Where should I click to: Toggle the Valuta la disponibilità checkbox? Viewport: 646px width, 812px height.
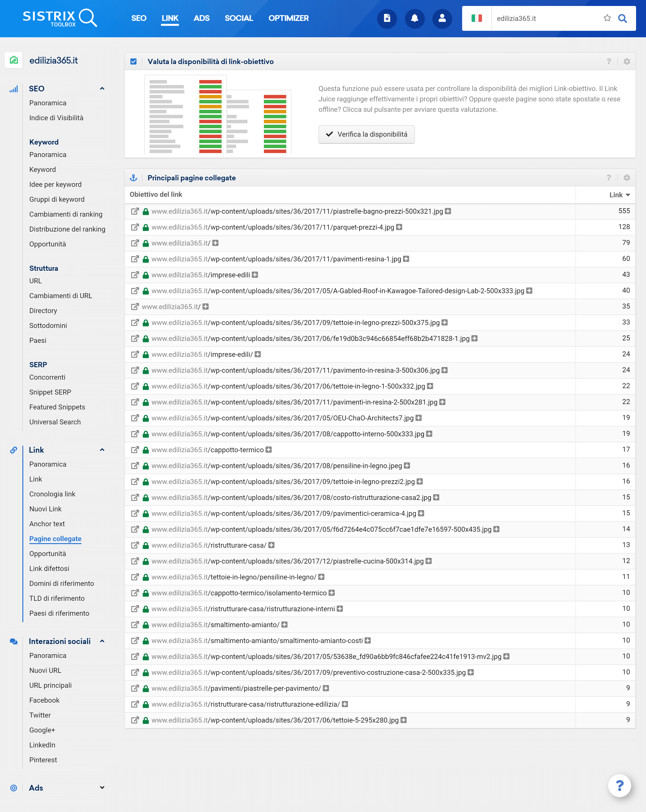pyautogui.click(x=133, y=61)
